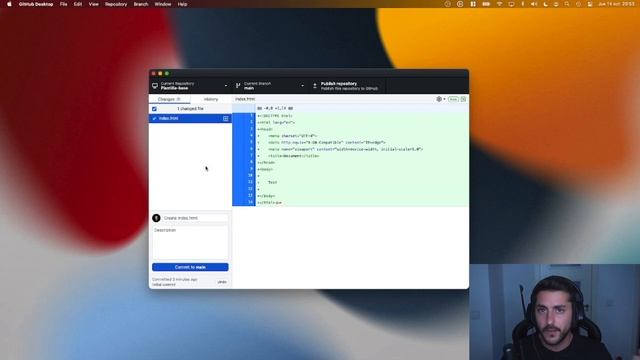Switch to the History tab
Viewport: 640px width, 360px height.
[x=211, y=99]
